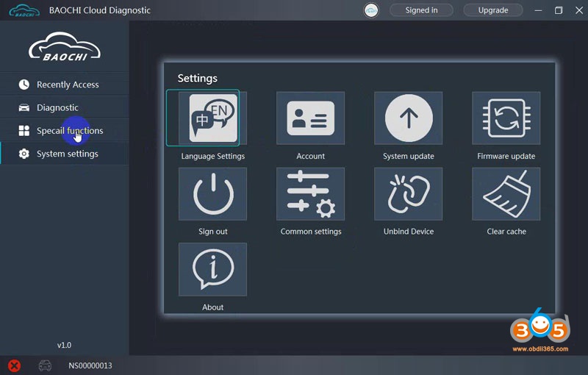Open the Account tile
This screenshot has width=588, height=375.
coord(310,118)
